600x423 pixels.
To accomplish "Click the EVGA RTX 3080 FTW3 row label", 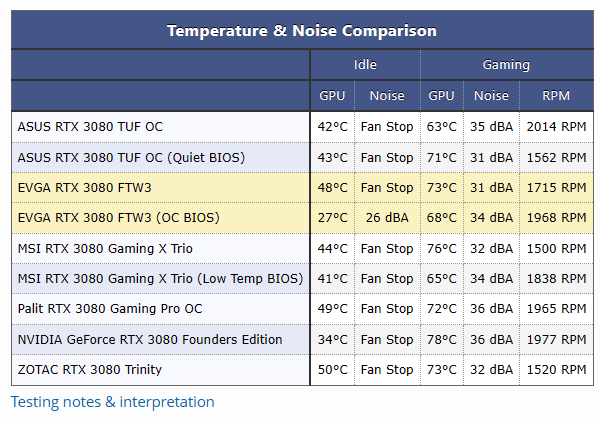I will (x=84, y=187).
